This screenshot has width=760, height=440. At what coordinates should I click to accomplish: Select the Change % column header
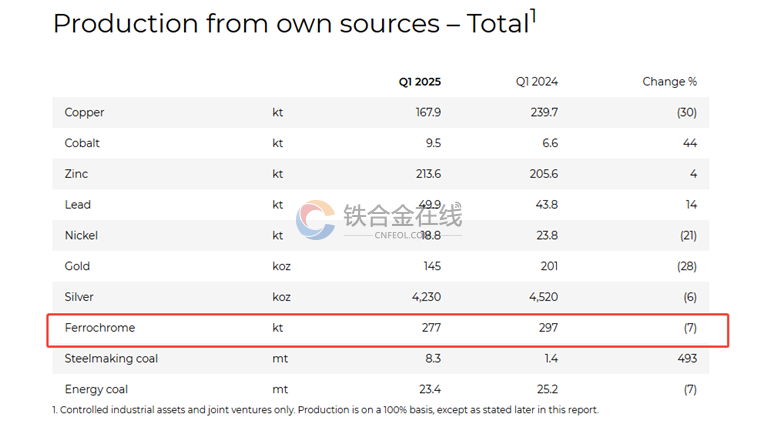point(670,82)
